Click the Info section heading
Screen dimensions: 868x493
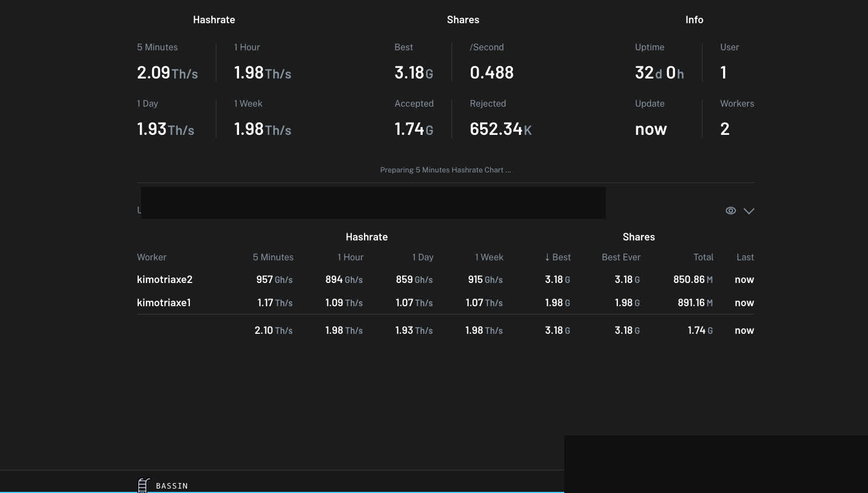pyautogui.click(x=694, y=20)
